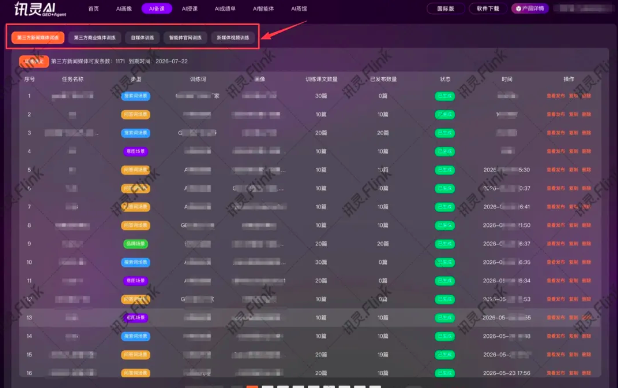Image resolution: width=618 pixels, height=388 pixels.
Task: Click the icon inside 产品详情 button
Action: 518,8
